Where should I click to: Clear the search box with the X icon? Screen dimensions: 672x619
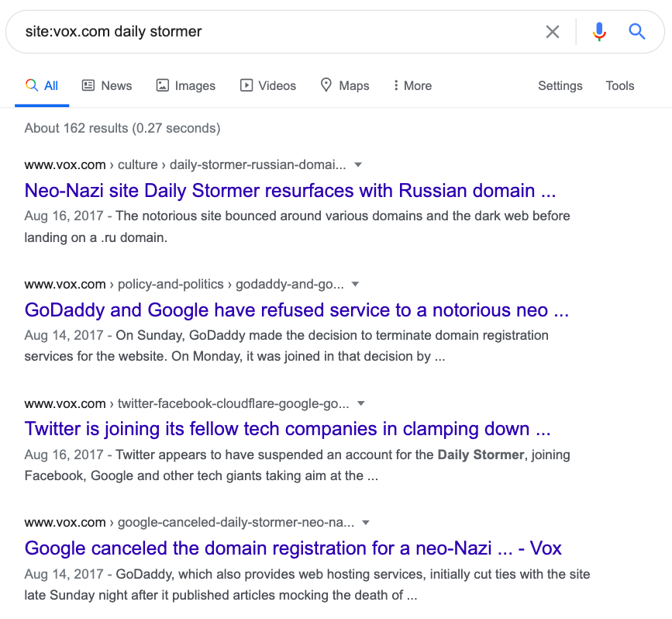pyautogui.click(x=552, y=32)
